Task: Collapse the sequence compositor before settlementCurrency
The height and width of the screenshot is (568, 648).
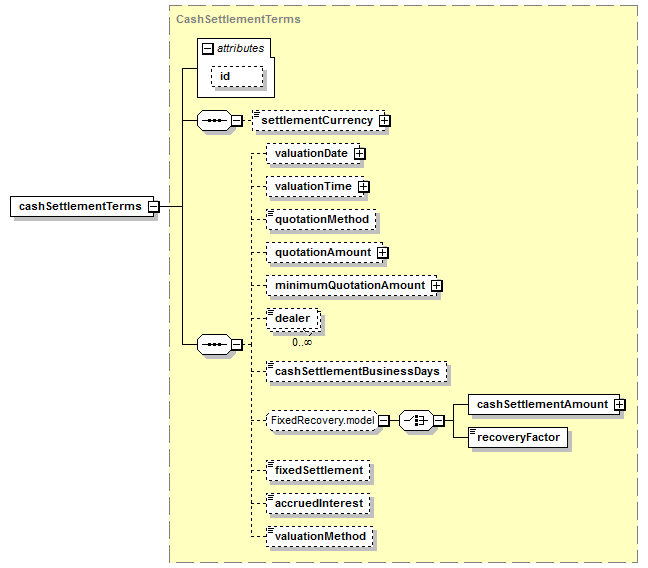Action: (x=236, y=120)
